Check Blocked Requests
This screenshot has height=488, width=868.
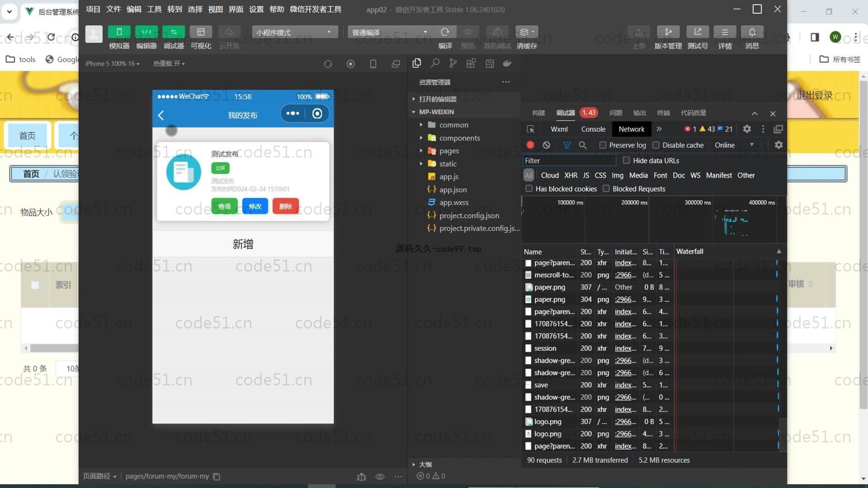[x=606, y=188]
